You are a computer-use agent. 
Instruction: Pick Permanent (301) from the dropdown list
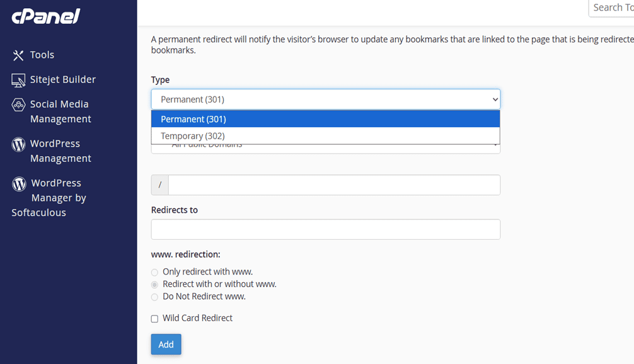(x=325, y=119)
